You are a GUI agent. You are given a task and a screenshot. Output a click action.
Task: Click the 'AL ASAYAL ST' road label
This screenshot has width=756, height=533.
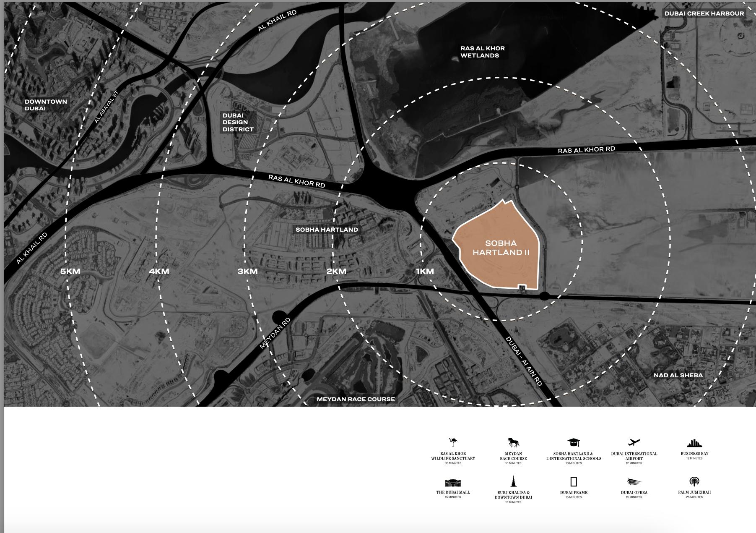[107, 107]
